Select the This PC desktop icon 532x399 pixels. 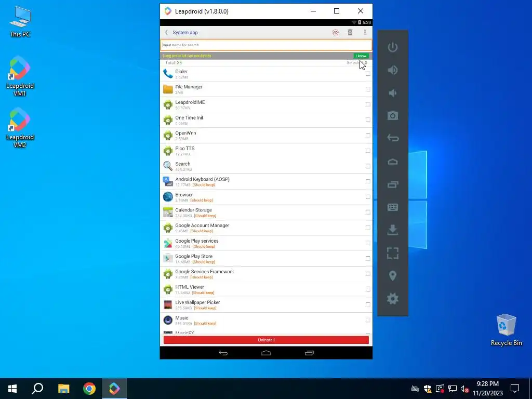(x=20, y=21)
